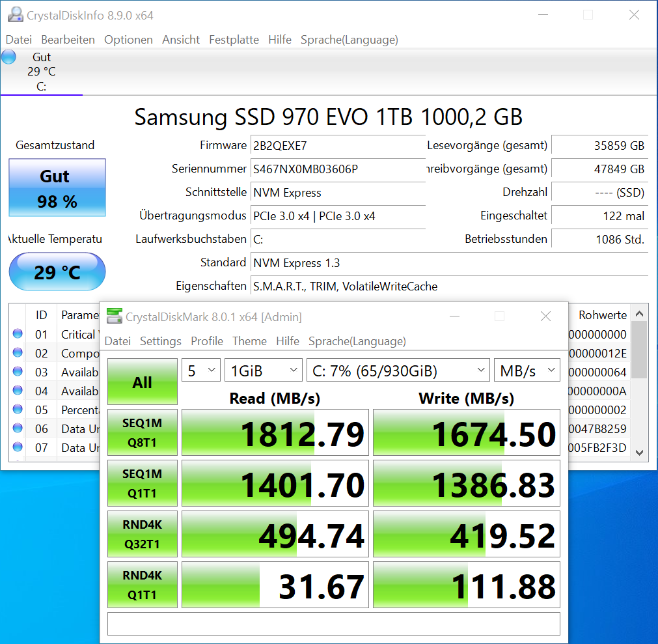Run all benchmarks with the All button
The image size is (658, 644).
(143, 382)
